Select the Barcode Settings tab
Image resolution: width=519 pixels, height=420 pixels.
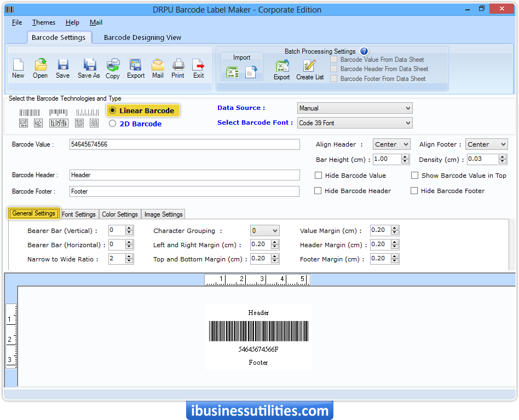point(59,37)
